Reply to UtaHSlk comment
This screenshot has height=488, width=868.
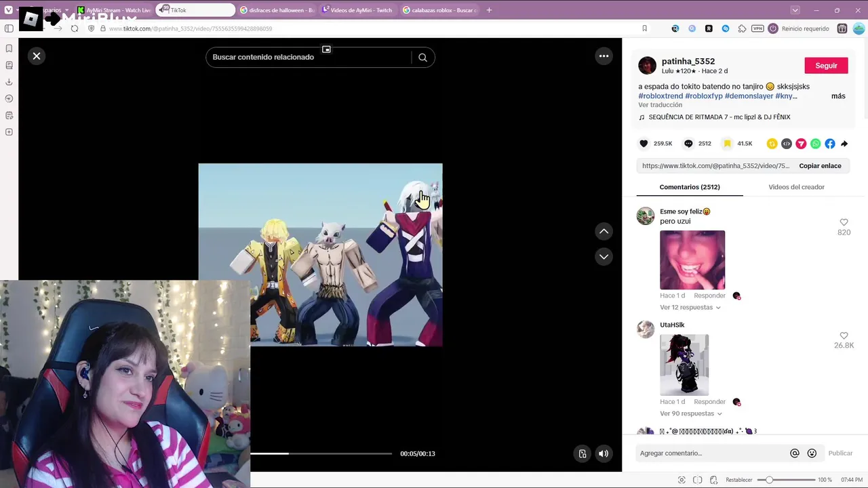point(709,402)
